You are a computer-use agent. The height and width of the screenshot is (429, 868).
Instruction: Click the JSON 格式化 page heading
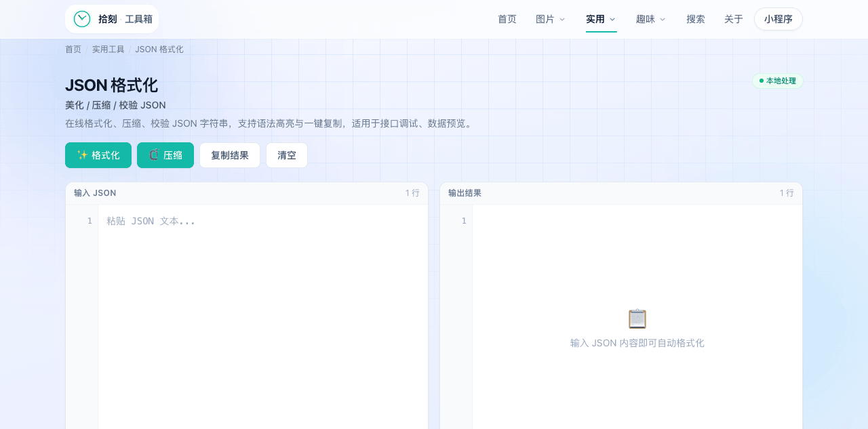(111, 85)
